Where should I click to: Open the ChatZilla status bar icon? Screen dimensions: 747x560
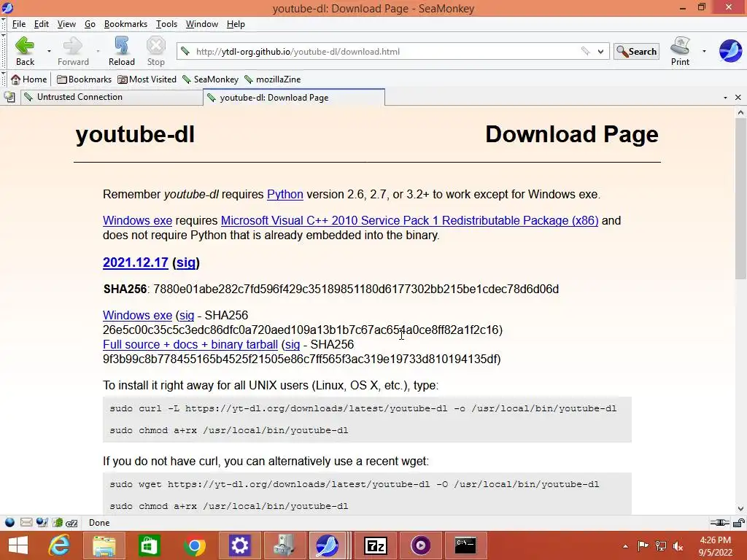(x=71, y=523)
